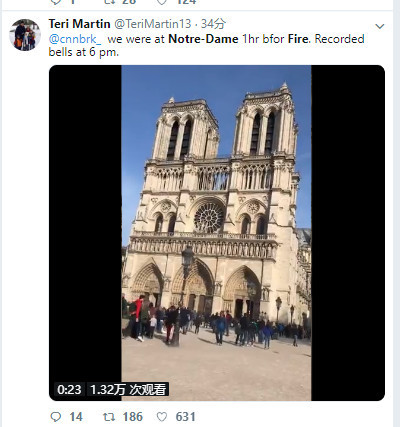Screen dimensions: 400x427
Task: Open the tweet's 34分 timestamp permalink
Action: pos(213,24)
